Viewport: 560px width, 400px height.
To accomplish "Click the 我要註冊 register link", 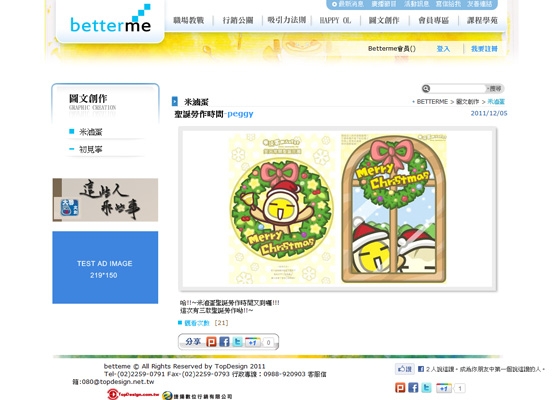I will (x=484, y=49).
